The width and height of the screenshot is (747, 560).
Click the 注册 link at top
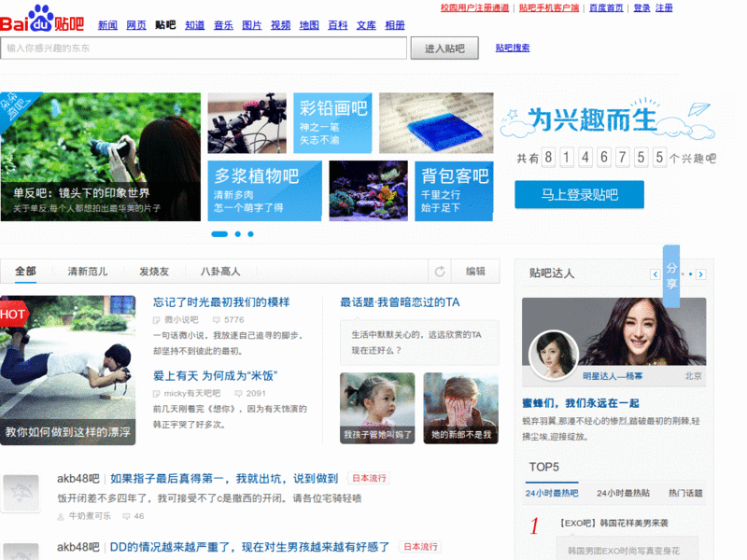pos(664,8)
